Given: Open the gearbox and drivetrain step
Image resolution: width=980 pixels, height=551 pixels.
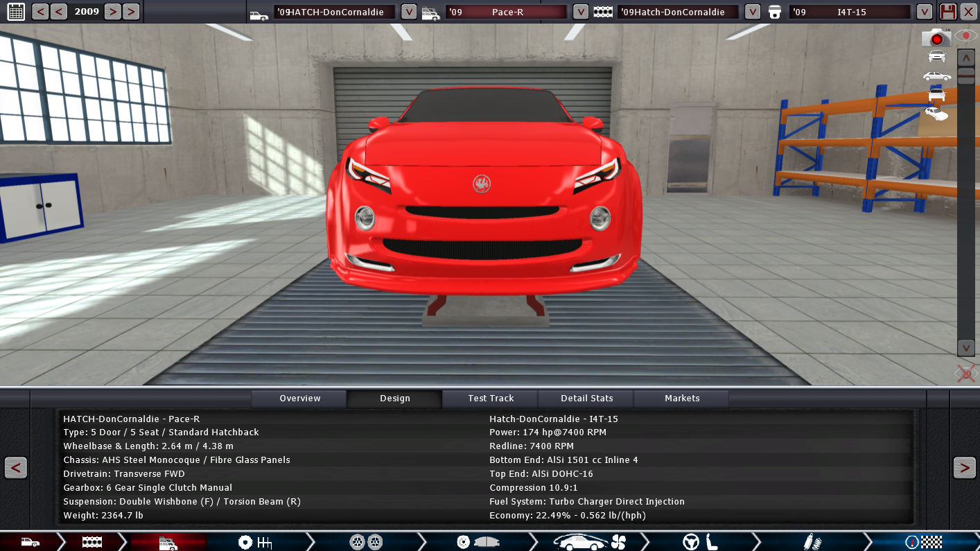Looking at the screenshot, I should 254,542.
